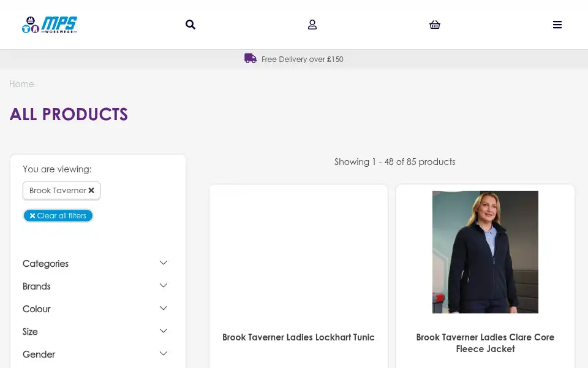
Task: Open the MPS Workwear logo homepage
Action: (x=50, y=25)
